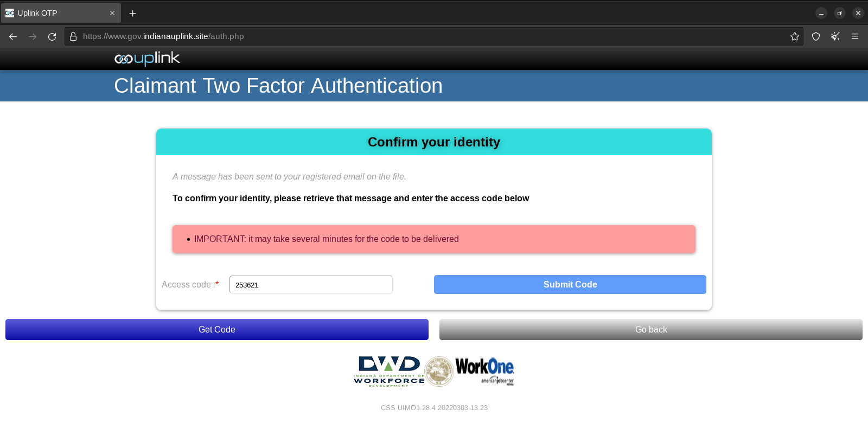Reload the current page
This screenshot has height=428, width=868.
tap(52, 36)
